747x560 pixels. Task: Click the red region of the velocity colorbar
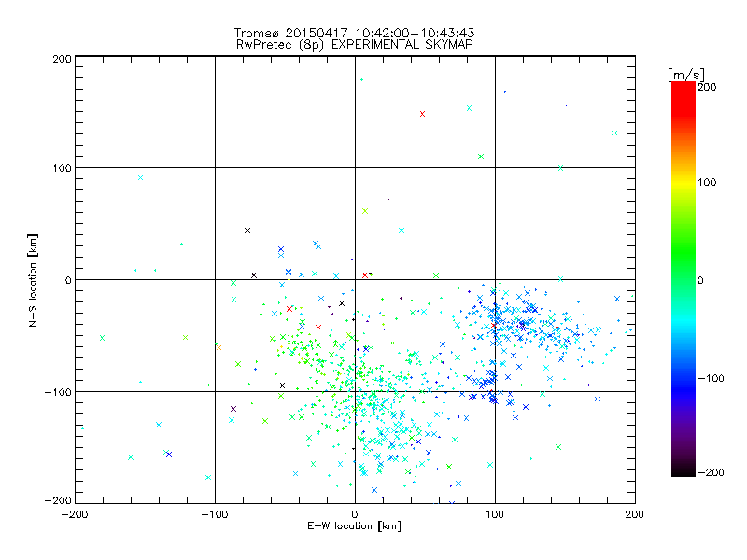684,98
